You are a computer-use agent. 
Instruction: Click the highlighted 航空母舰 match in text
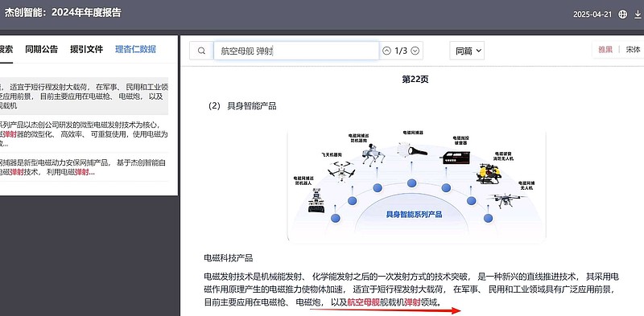pyautogui.click(x=363, y=303)
